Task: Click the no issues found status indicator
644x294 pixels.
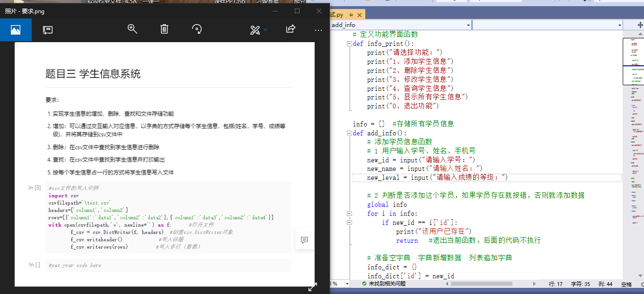Action: [383, 284]
